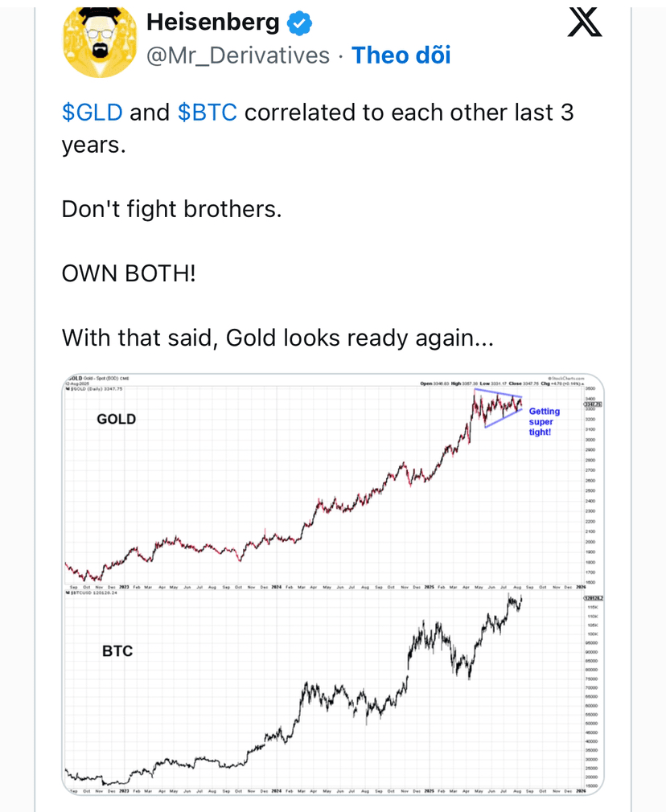Click the blue triangle pattern on gold chart

(x=498, y=408)
